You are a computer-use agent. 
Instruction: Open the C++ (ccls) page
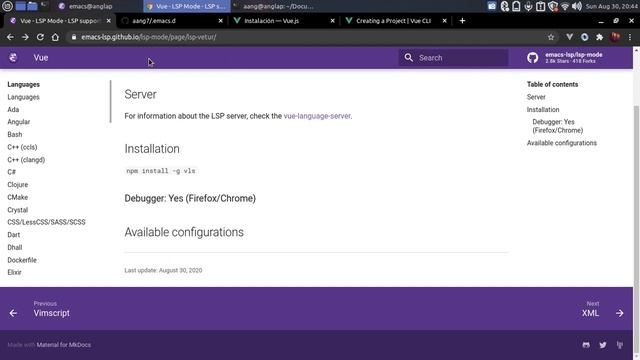pos(22,147)
